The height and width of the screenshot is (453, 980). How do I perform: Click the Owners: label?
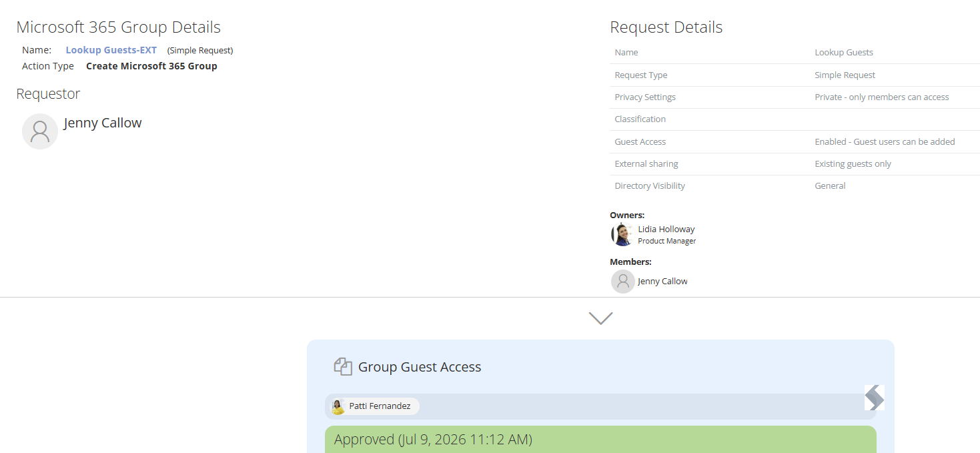click(x=626, y=215)
